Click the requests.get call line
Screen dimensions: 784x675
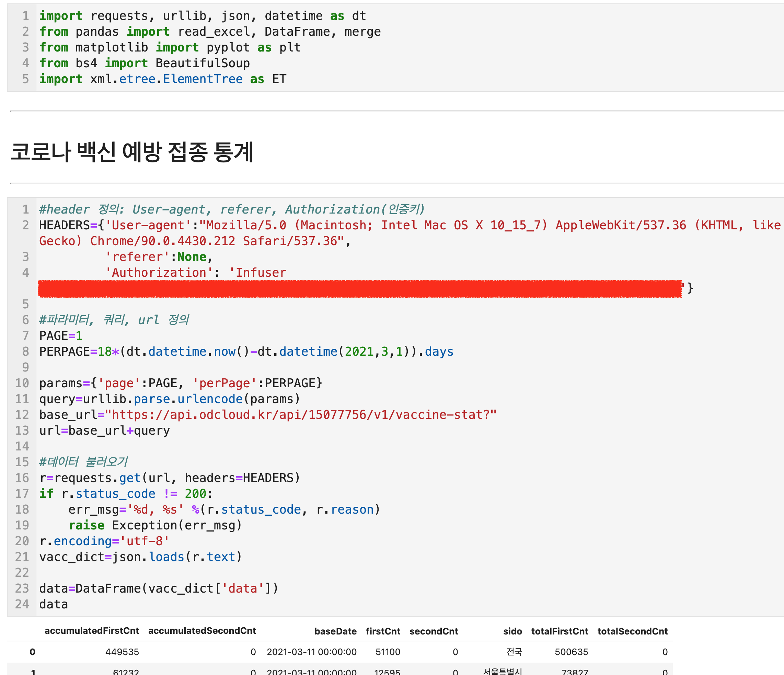click(170, 478)
